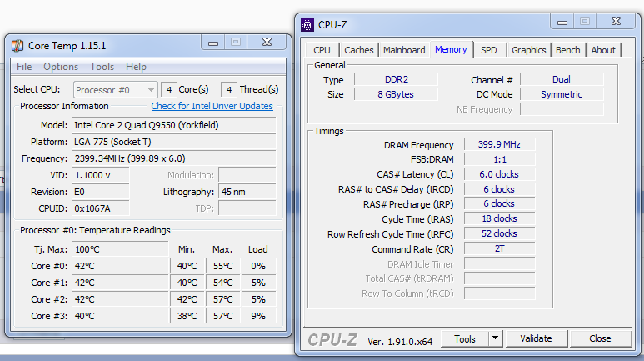644x361 pixels.
Task: Open the File menu in Core Temp
Action: coord(24,67)
